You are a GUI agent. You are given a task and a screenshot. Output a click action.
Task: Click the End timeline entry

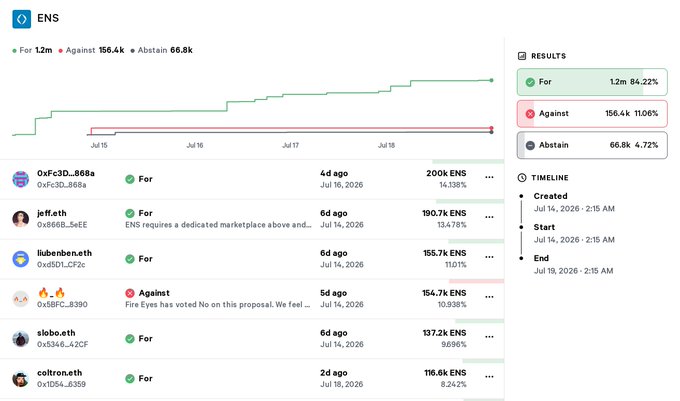573,264
